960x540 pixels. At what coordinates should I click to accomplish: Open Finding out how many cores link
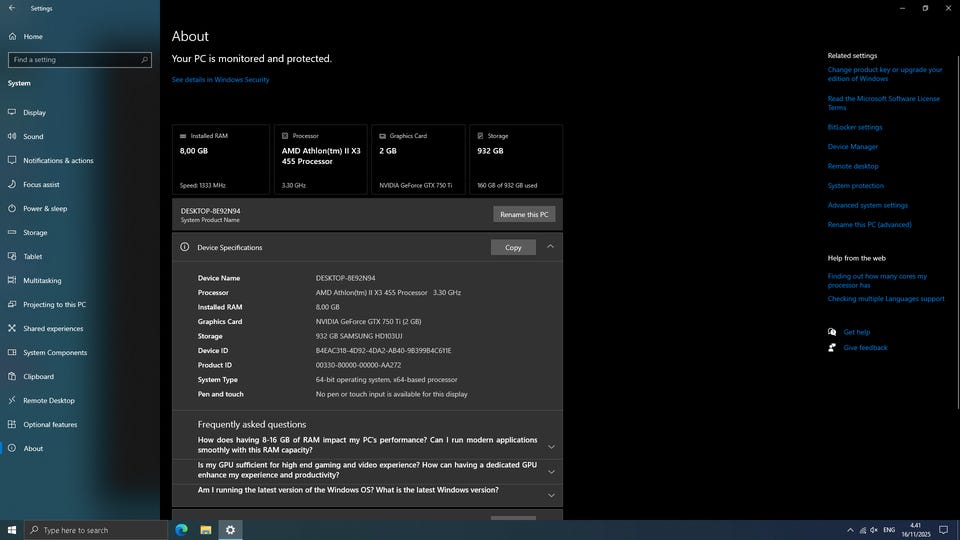tap(877, 280)
